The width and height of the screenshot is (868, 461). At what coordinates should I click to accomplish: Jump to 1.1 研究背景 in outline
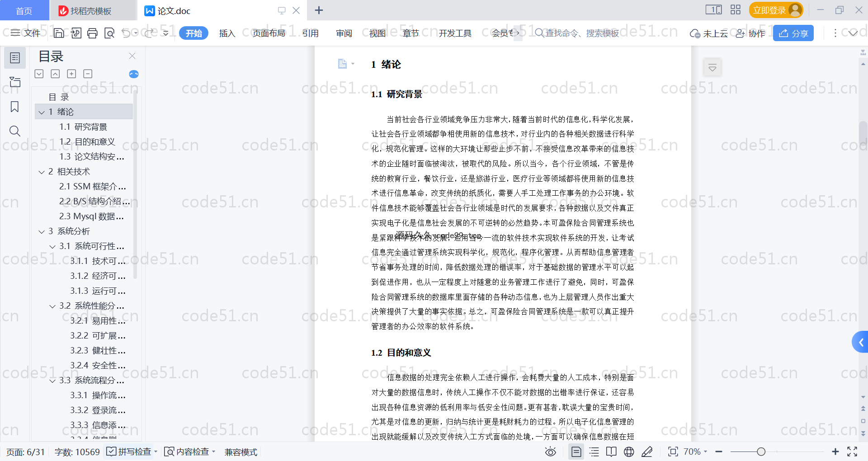(83, 127)
